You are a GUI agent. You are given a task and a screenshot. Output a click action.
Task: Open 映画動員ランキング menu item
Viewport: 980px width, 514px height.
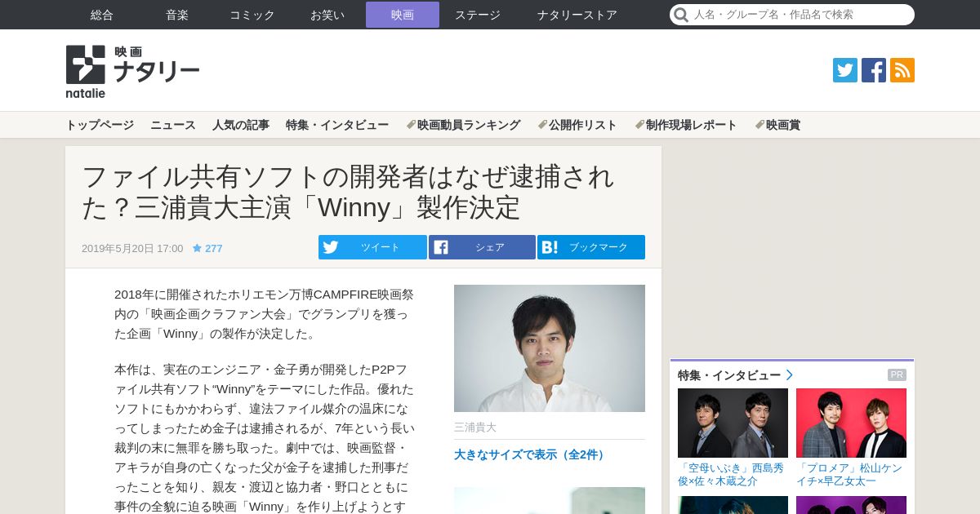463,125
